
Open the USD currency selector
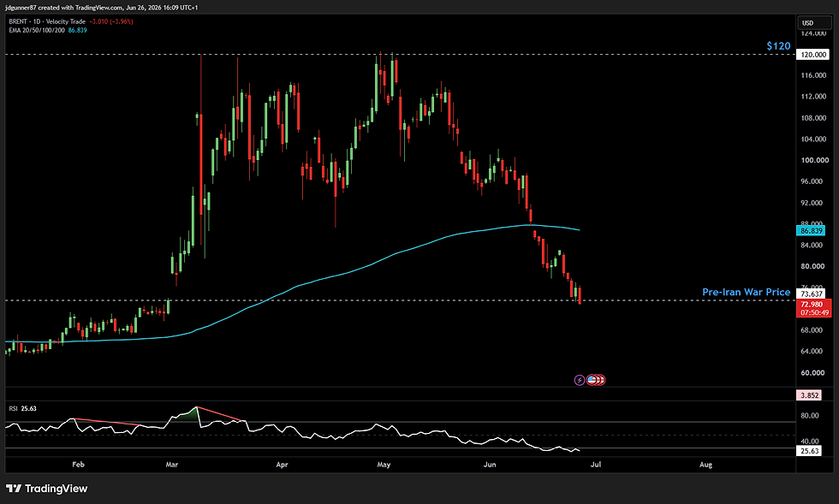(814, 22)
